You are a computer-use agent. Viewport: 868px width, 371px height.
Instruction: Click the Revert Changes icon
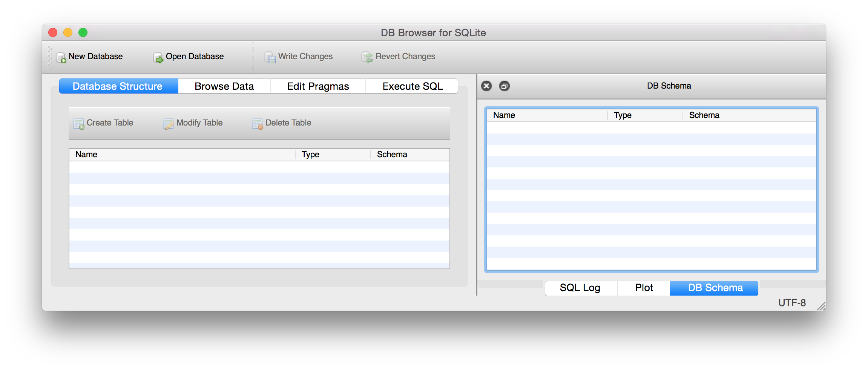point(367,57)
